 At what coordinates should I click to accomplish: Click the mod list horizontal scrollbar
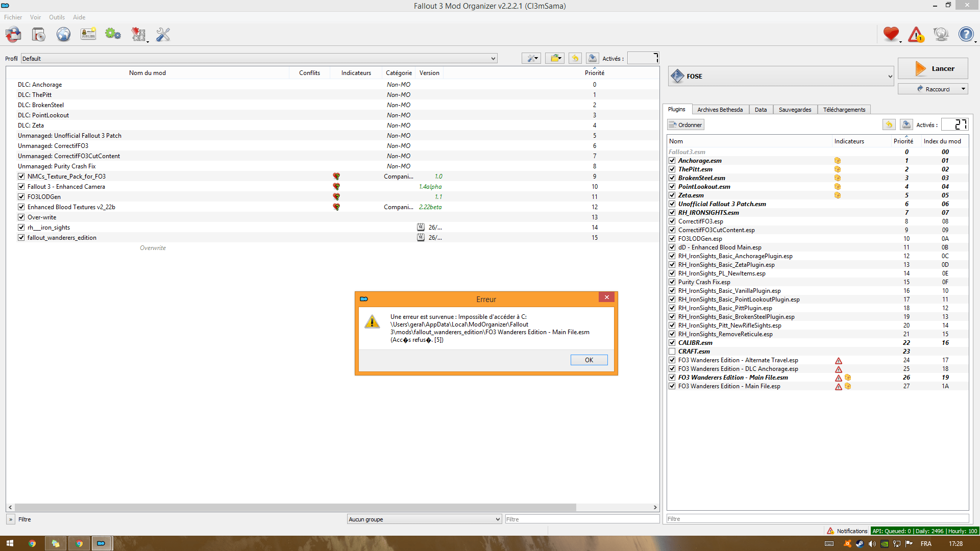coord(296,508)
